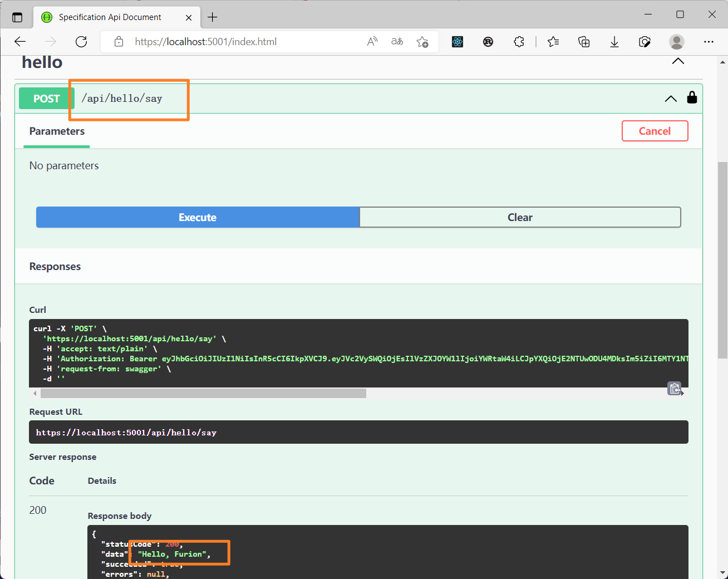Image resolution: width=728 pixels, height=579 pixels.
Task: Click the React Developer Tools extension icon
Action: click(x=458, y=42)
